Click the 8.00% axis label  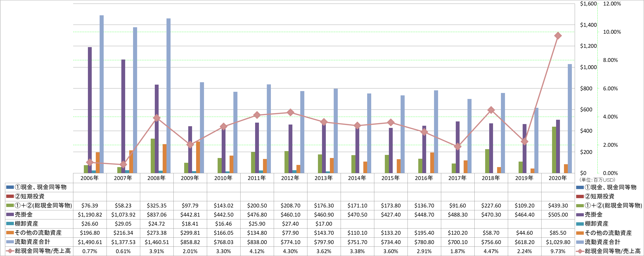tap(610, 60)
